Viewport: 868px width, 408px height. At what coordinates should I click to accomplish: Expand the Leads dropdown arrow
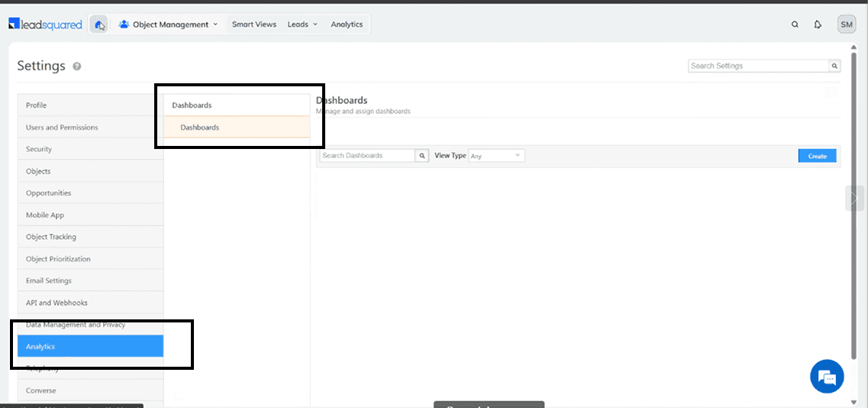tap(315, 24)
